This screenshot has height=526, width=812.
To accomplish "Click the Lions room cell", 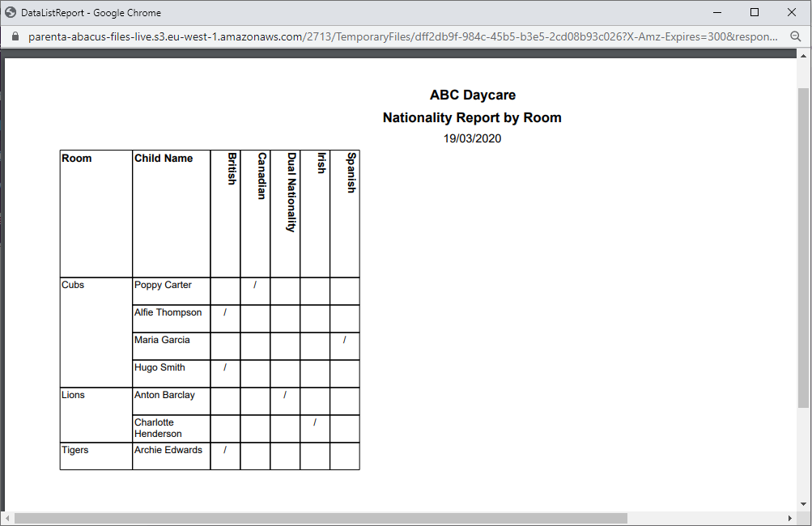I will coord(96,414).
